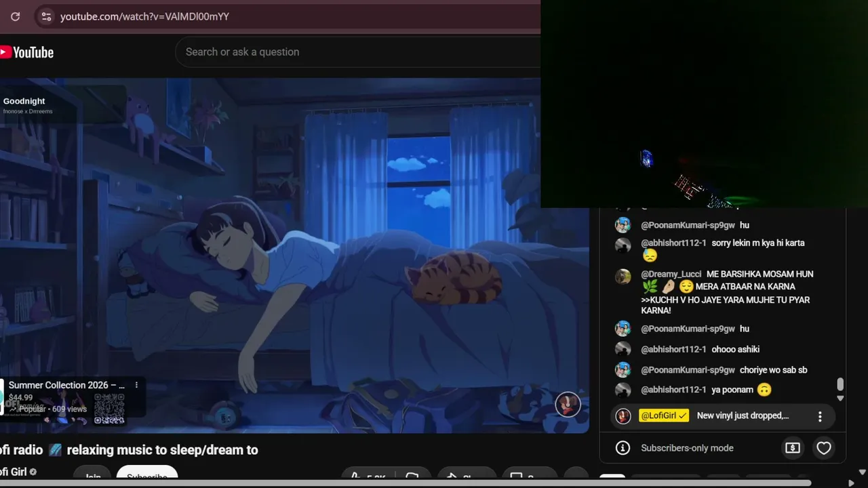The image size is (868, 488).
Task: Open the Super Chat dollar icon
Action: (792, 448)
